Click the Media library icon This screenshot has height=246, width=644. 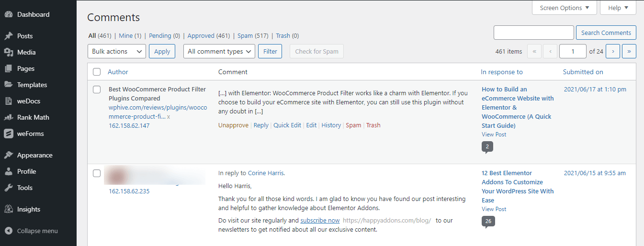click(8, 52)
